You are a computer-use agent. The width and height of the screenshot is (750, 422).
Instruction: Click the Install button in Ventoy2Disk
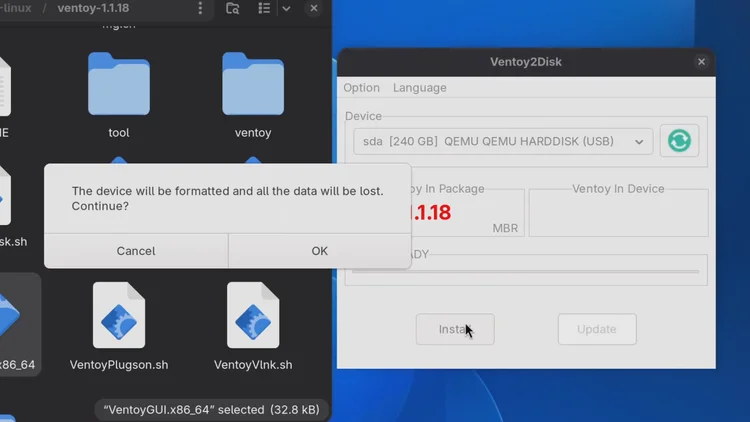(x=455, y=329)
